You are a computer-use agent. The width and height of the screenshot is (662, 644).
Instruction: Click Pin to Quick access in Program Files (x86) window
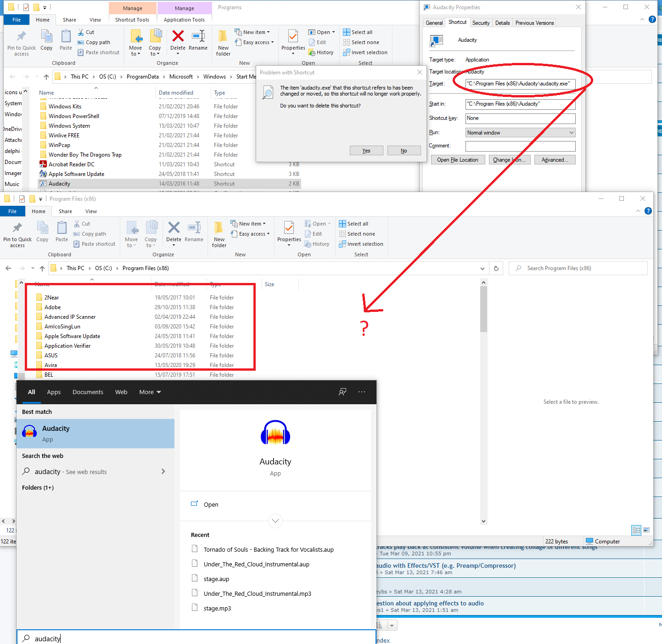17,235
